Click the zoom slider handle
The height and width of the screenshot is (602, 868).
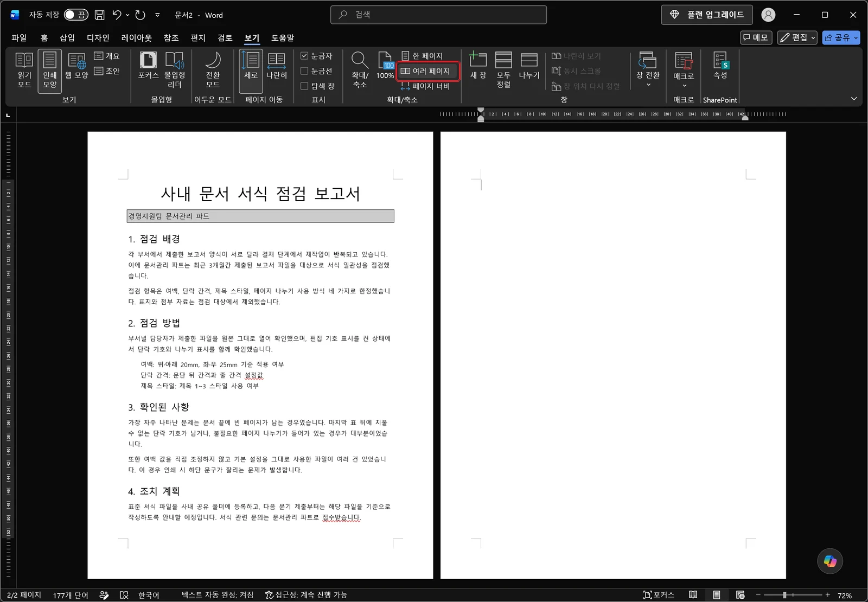pos(784,595)
